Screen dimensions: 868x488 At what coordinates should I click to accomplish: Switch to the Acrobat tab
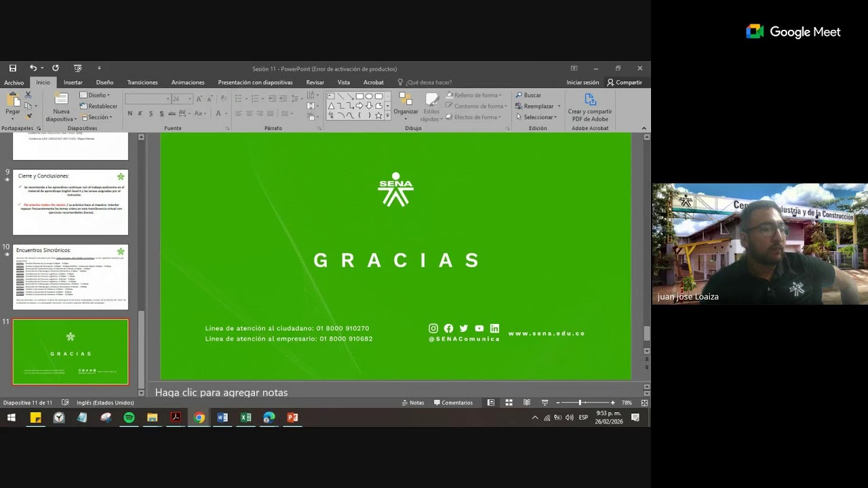coord(374,83)
